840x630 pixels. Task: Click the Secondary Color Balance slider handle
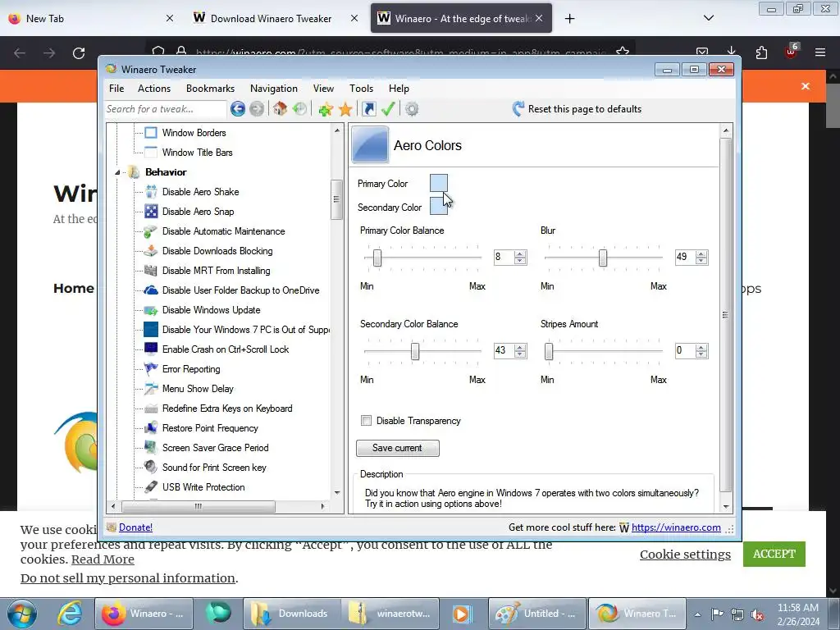(414, 351)
